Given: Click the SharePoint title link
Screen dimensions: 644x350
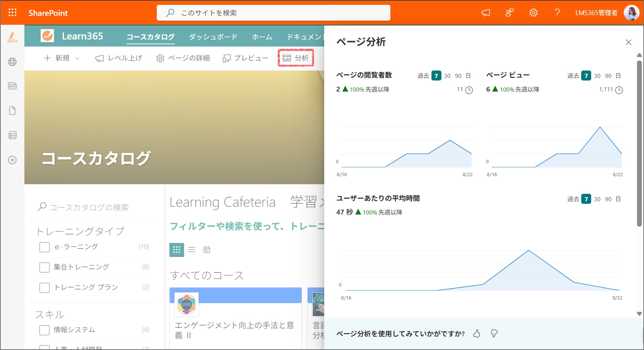Looking at the screenshot, I should point(48,13).
